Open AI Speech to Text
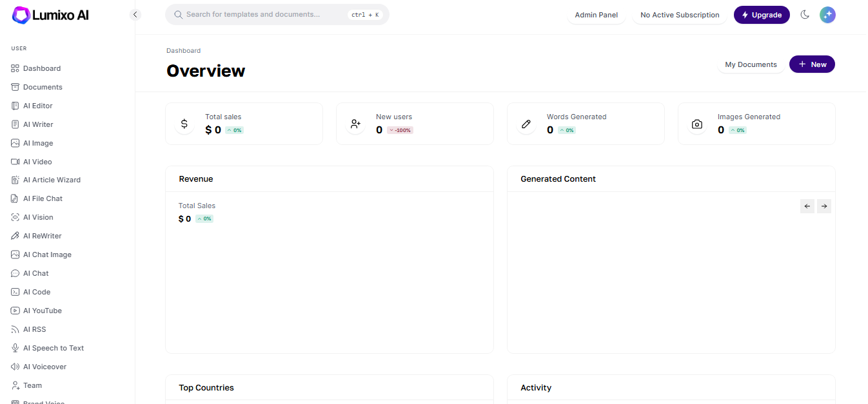Viewport: 868px width, 404px height. (x=54, y=347)
